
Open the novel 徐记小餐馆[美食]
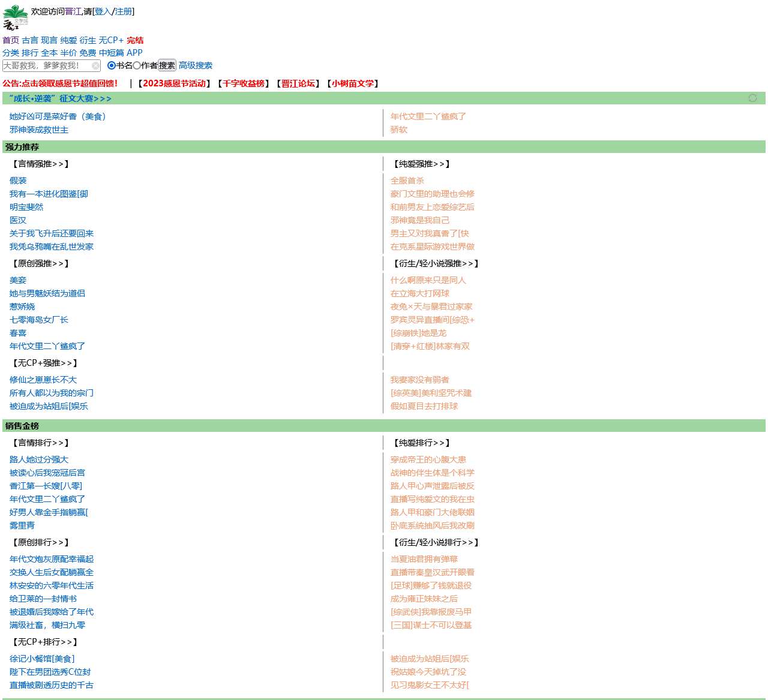pyautogui.click(x=42, y=659)
